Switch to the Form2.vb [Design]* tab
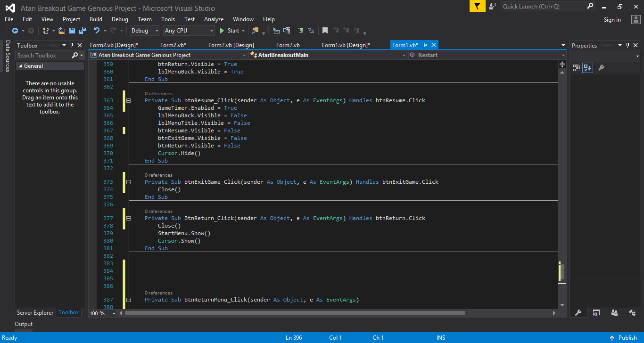Viewport: 644px width, 343px height. coord(114,45)
